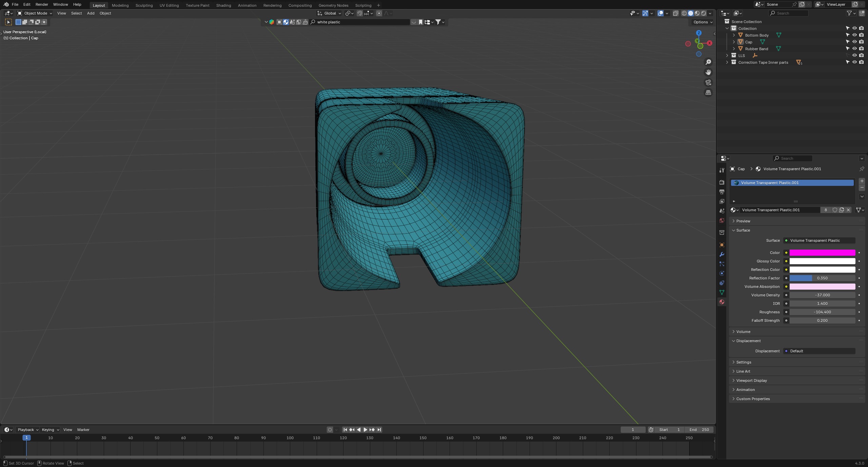Hide Bottom Body in viewport
Viewport: 868px width, 467px height.
[854, 35]
